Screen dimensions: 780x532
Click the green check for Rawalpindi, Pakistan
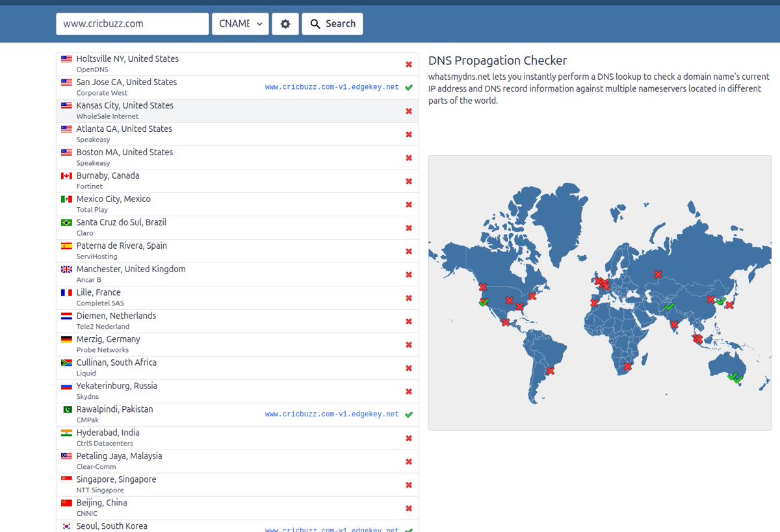tap(409, 414)
